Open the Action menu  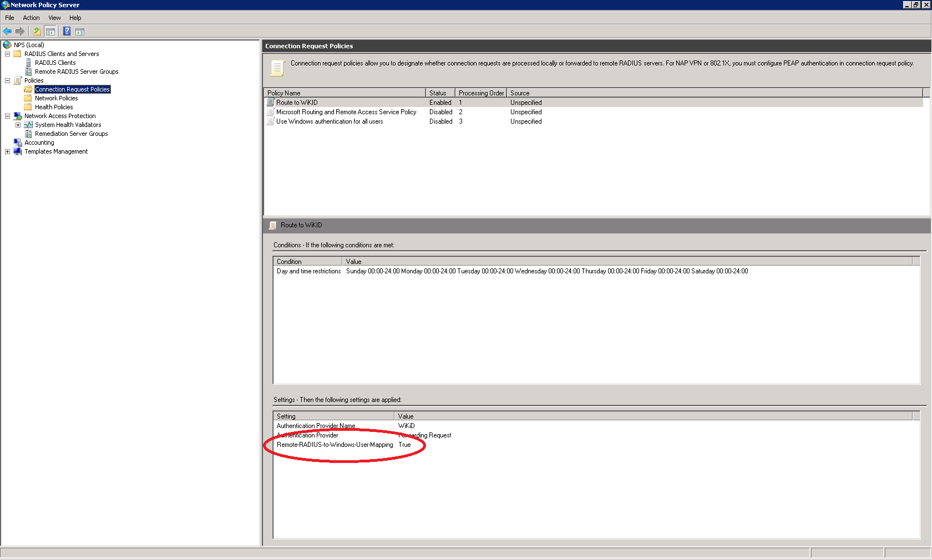(x=31, y=17)
